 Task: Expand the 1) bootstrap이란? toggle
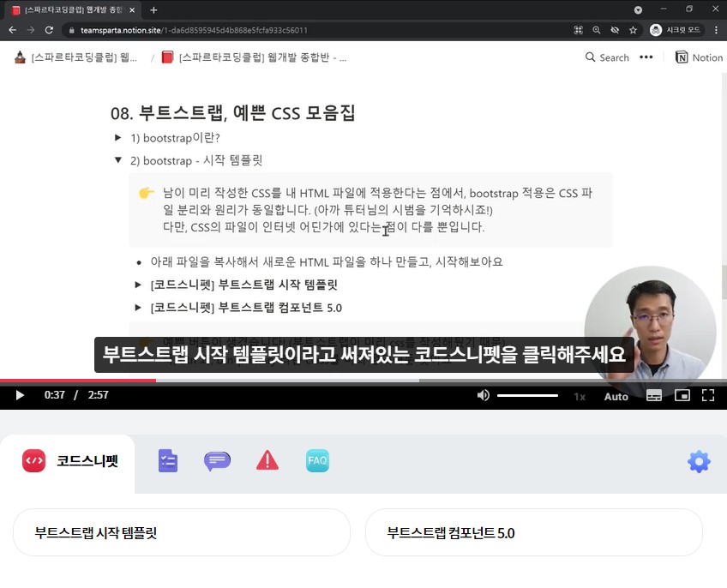(x=117, y=138)
